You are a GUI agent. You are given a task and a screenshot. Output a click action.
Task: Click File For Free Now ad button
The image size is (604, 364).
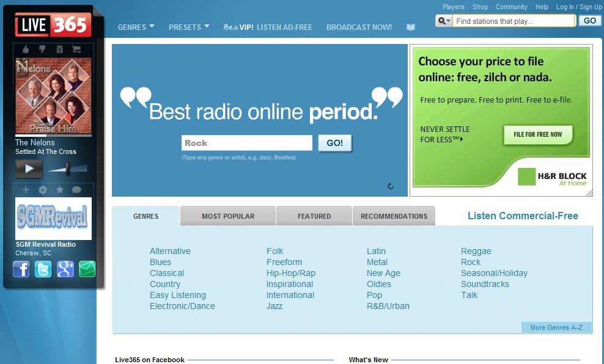(538, 134)
